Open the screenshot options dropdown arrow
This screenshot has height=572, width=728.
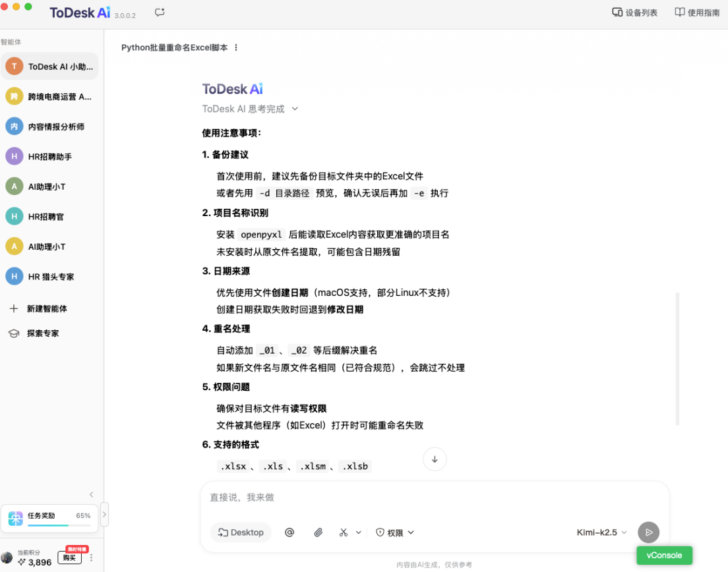pos(359,532)
